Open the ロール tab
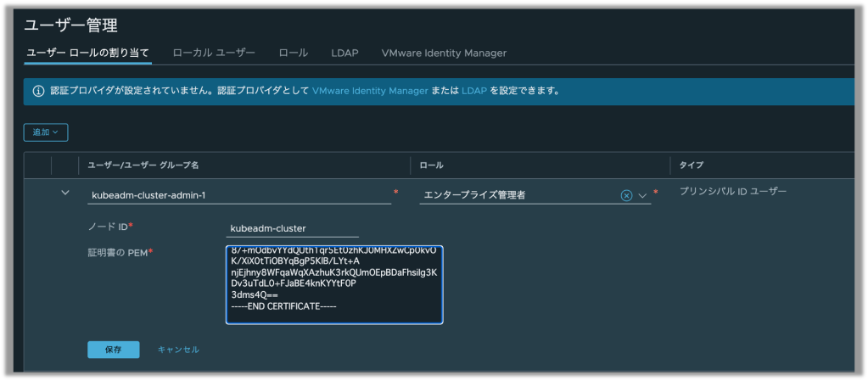868x381 pixels. pos(294,53)
